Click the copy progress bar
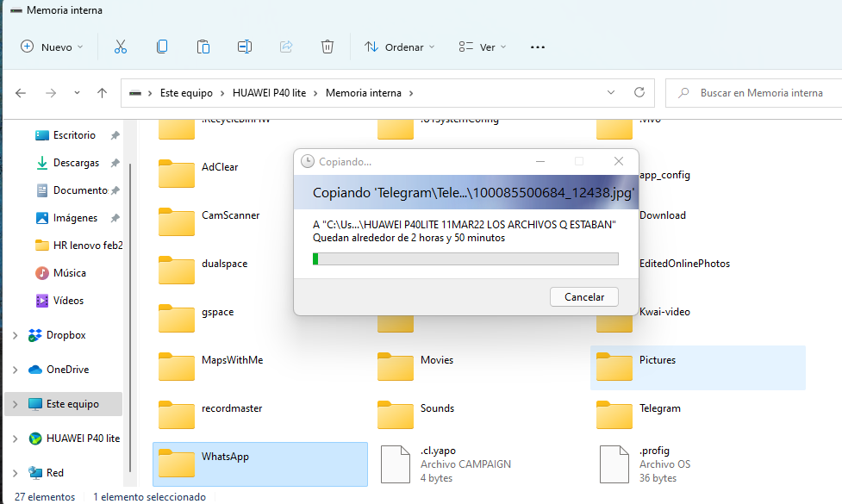This screenshot has width=842, height=504. tap(465, 258)
